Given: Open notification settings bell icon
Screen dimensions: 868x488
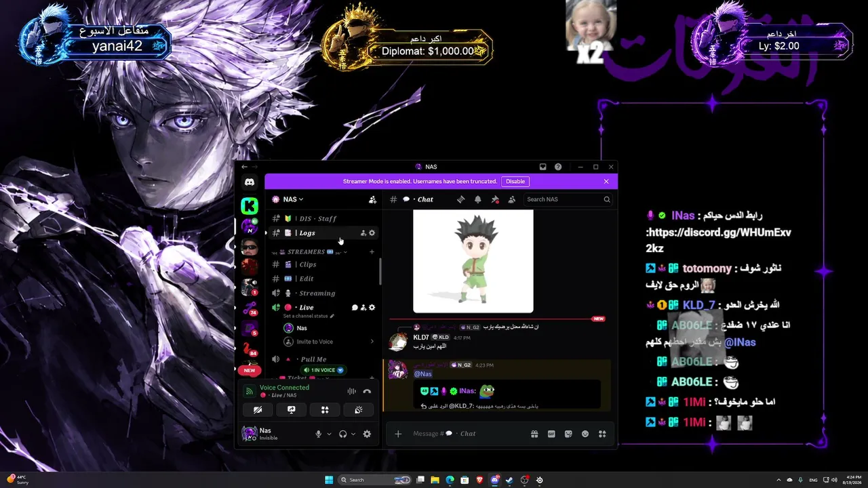Looking at the screenshot, I should point(478,199).
